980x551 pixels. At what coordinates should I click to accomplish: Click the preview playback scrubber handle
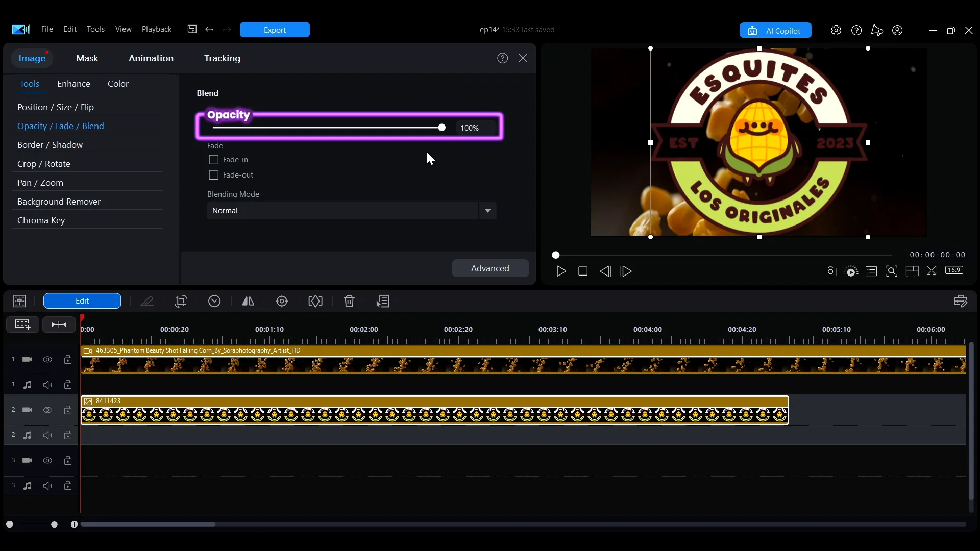pos(556,255)
